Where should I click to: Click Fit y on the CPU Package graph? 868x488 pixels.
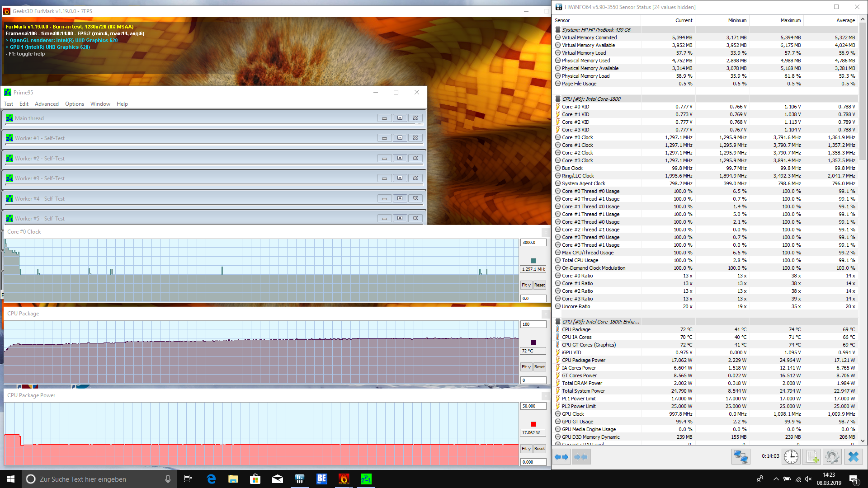pyautogui.click(x=526, y=367)
